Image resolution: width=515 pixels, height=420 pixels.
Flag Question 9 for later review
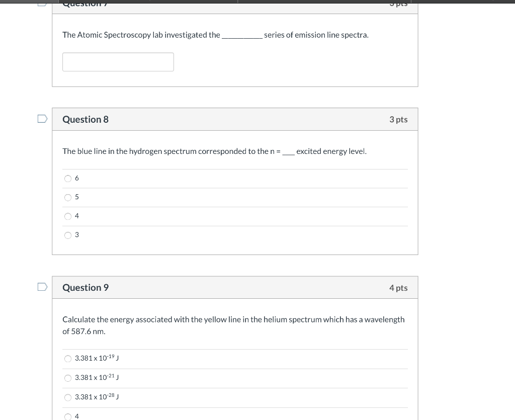[42, 286]
